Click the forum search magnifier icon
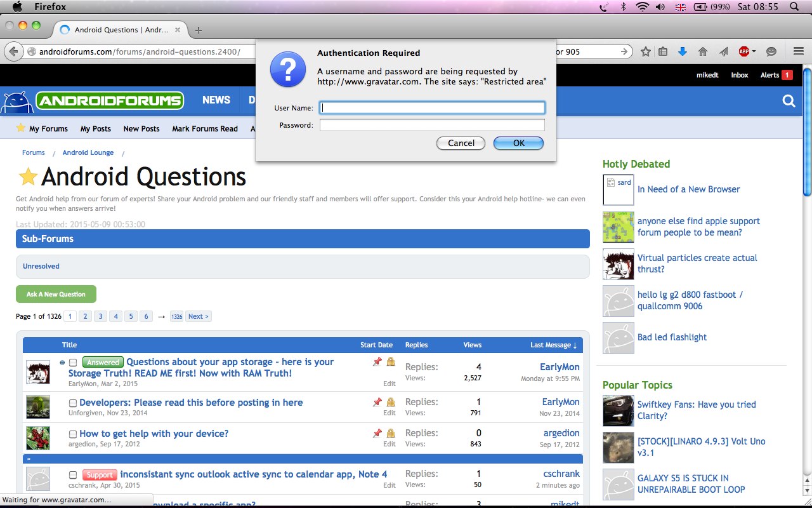The image size is (812, 508). [x=789, y=101]
